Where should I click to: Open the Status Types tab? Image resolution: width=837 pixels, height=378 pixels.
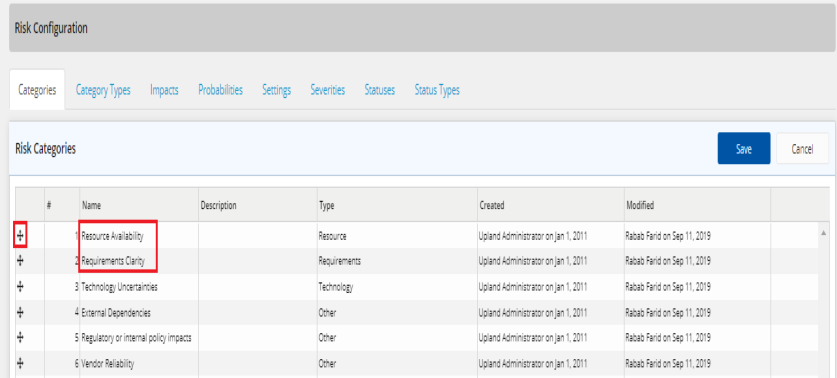click(437, 90)
